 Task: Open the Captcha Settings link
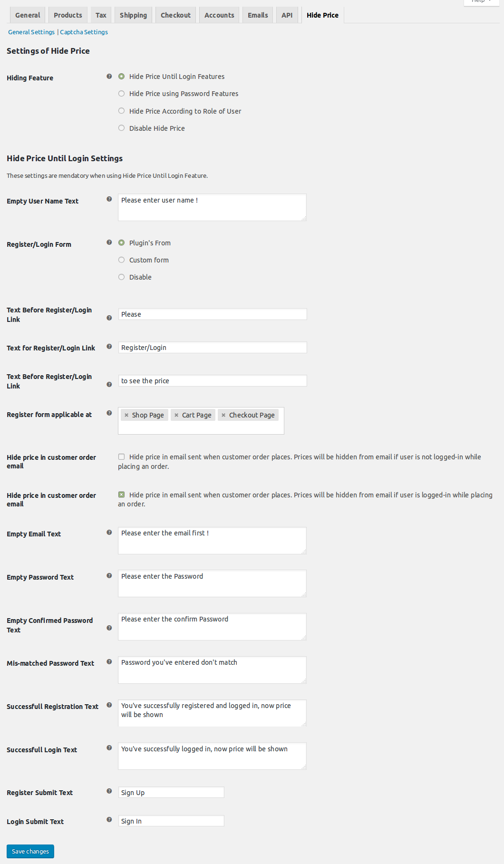(x=84, y=32)
